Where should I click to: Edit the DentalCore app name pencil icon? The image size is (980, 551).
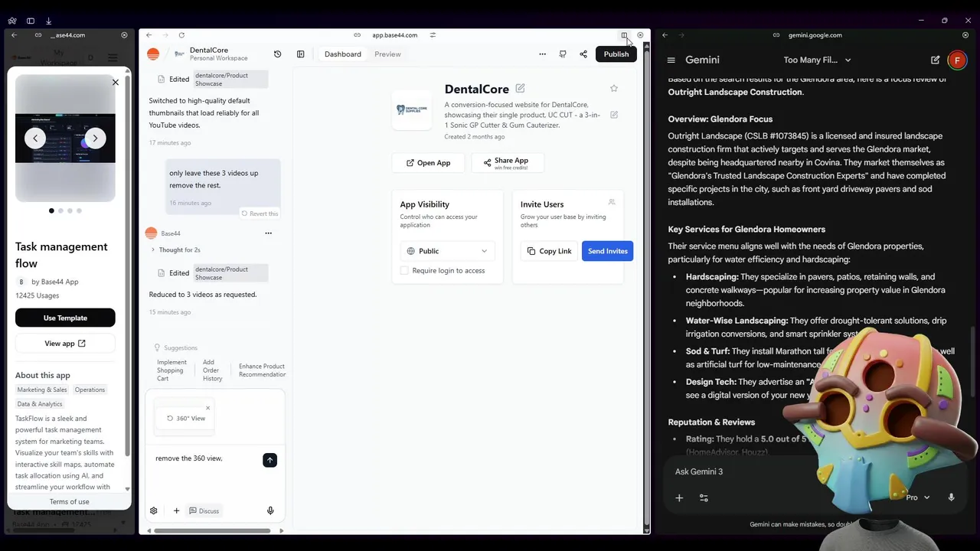(x=520, y=89)
